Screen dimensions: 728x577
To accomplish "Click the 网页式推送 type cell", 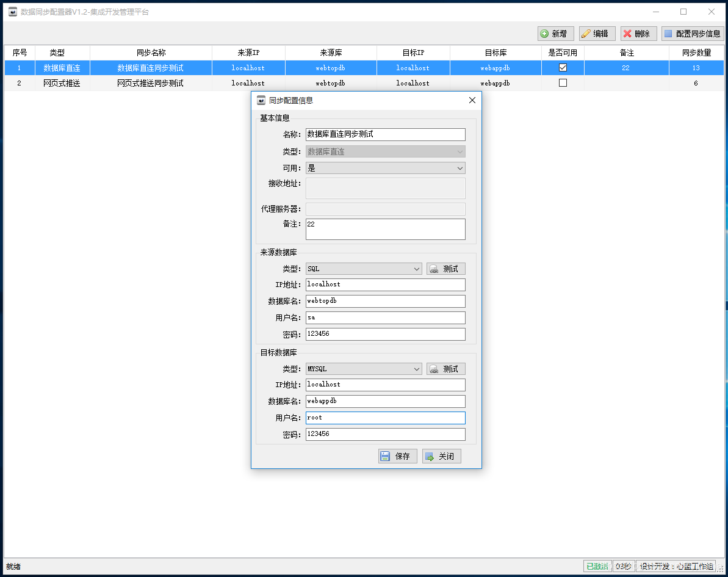I will [x=62, y=83].
